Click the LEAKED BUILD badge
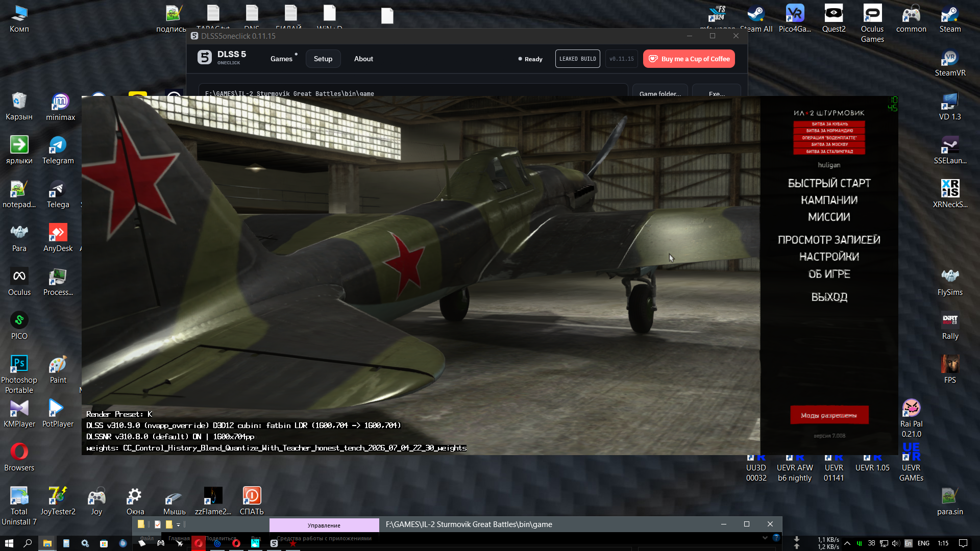 click(578, 59)
